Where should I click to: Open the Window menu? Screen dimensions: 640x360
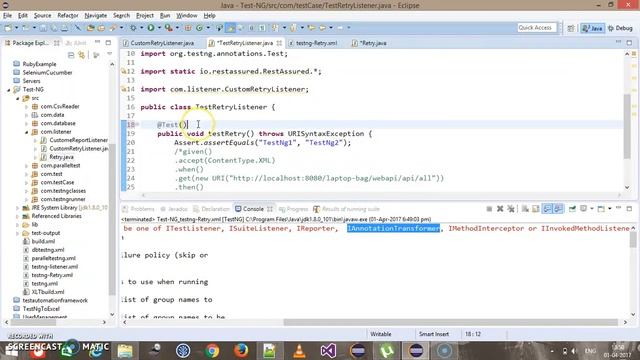pos(187,16)
